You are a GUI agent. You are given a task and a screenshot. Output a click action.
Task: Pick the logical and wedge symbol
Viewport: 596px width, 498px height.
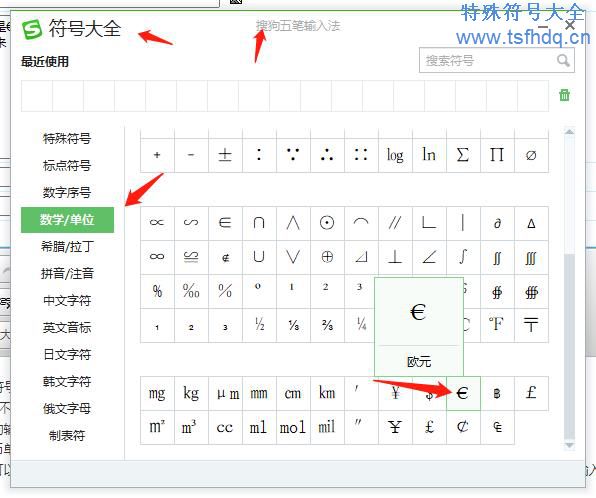coord(293,223)
